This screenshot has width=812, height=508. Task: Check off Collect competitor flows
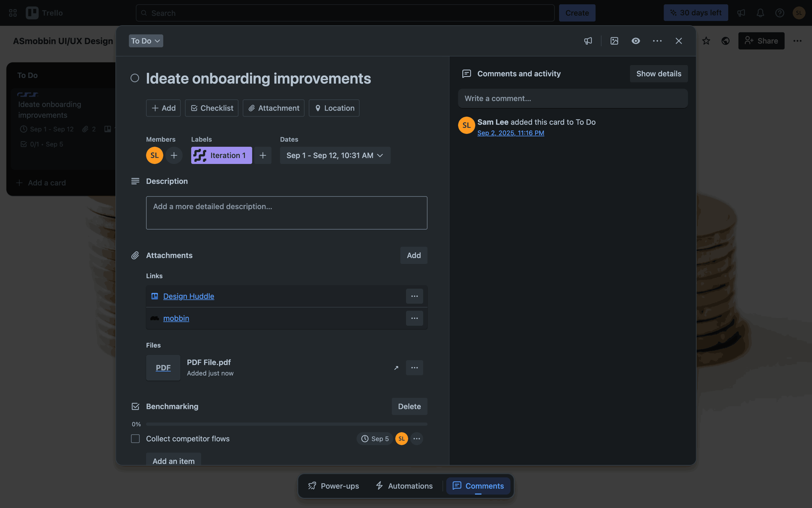[x=135, y=439]
